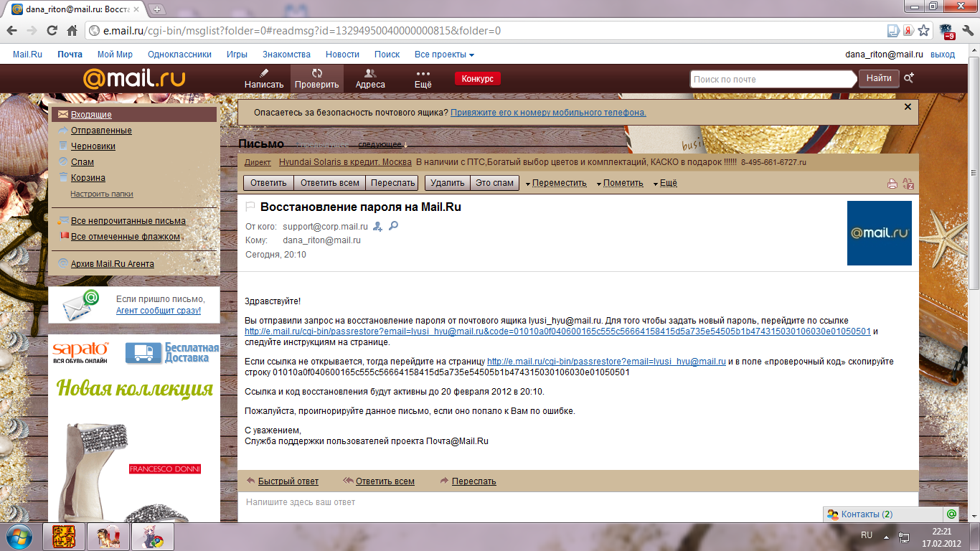Click the print message icon
This screenshot has width=980, height=551.
click(x=892, y=184)
